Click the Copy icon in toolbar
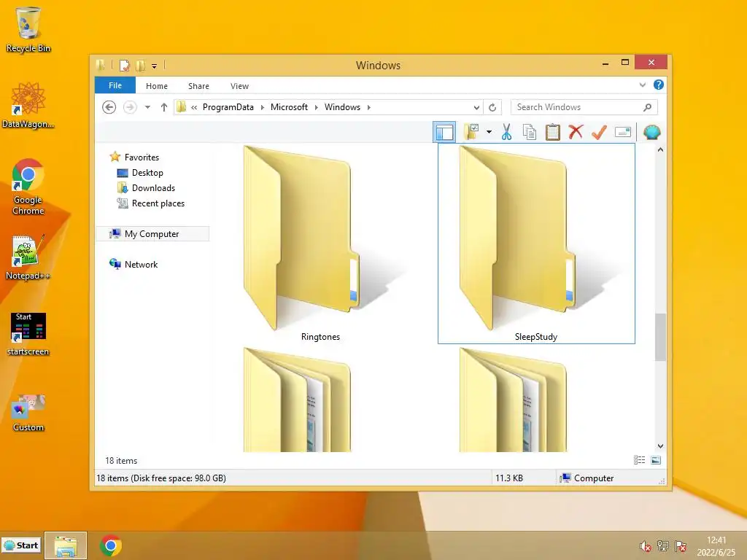747x560 pixels. pyautogui.click(x=530, y=132)
